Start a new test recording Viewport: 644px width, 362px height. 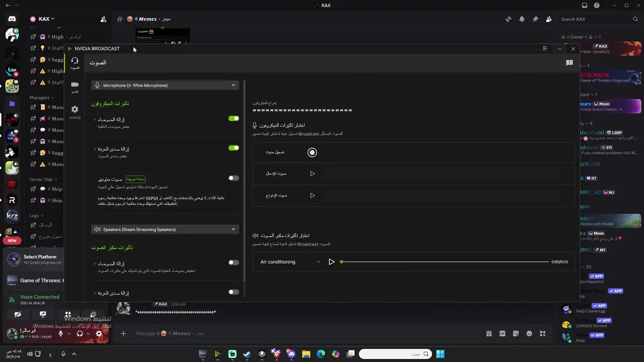click(x=312, y=152)
